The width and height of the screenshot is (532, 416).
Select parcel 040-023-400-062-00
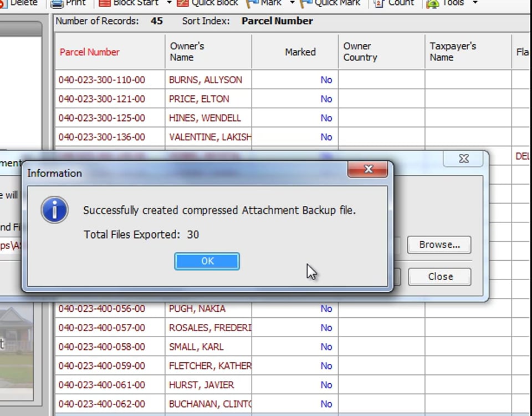click(102, 404)
